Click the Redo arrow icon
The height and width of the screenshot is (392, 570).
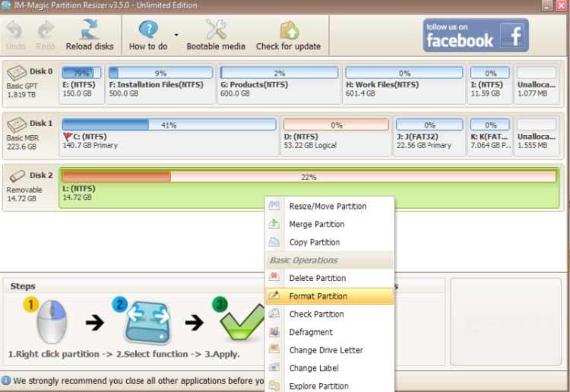click(x=46, y=30)
